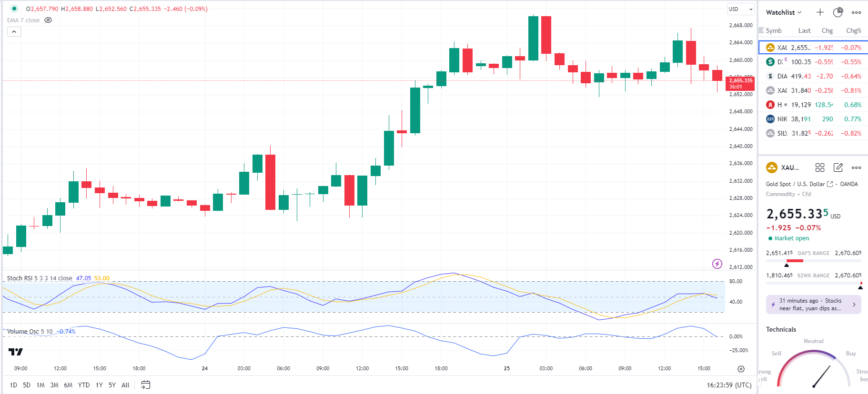
Task: Open the symbol details three-dot menu
Action: pos(856,167)
